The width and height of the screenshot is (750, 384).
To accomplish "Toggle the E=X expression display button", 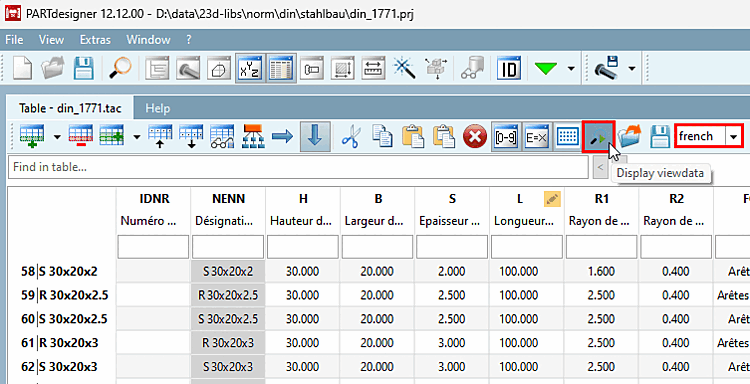I will point(536,137).
